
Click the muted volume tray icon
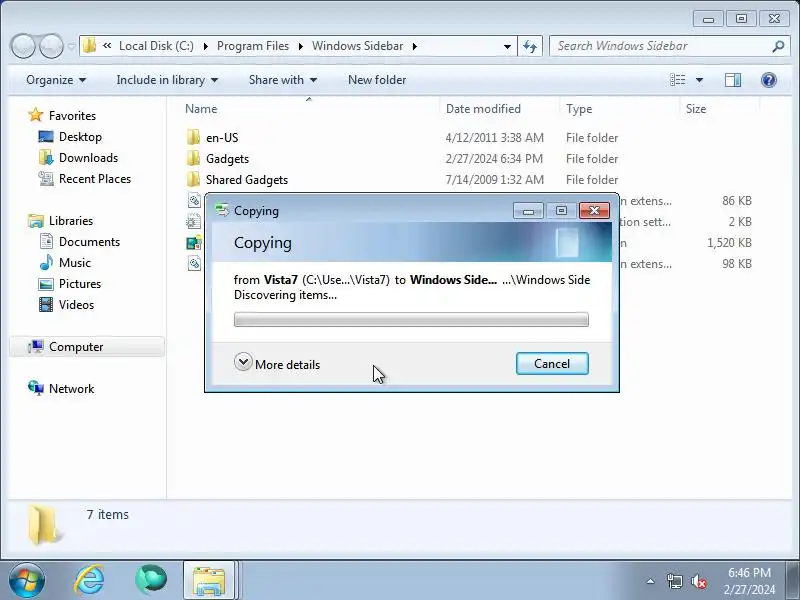tap(698, 581)
